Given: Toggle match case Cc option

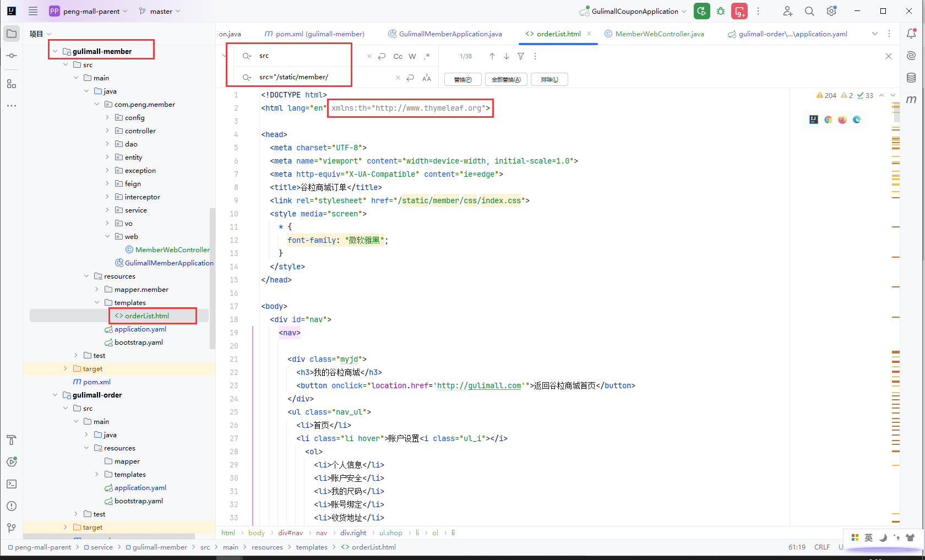Looking at the screenshot, I should (398, 56).
